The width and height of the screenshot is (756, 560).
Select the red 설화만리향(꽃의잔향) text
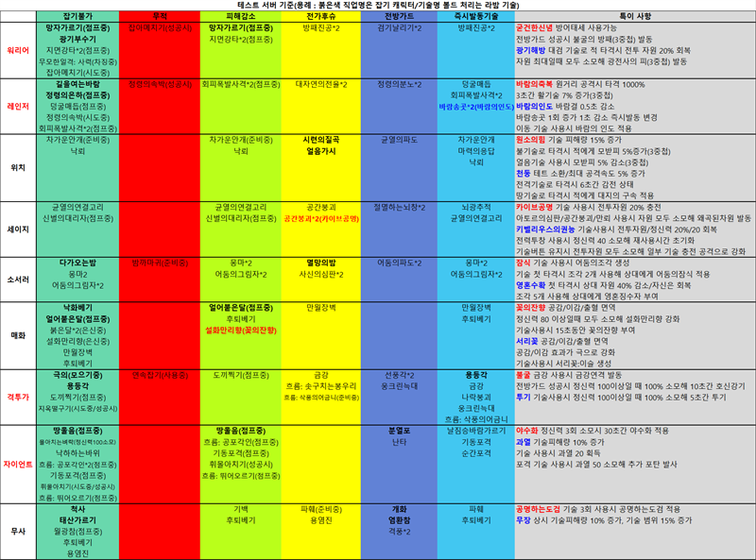(240, 331)
